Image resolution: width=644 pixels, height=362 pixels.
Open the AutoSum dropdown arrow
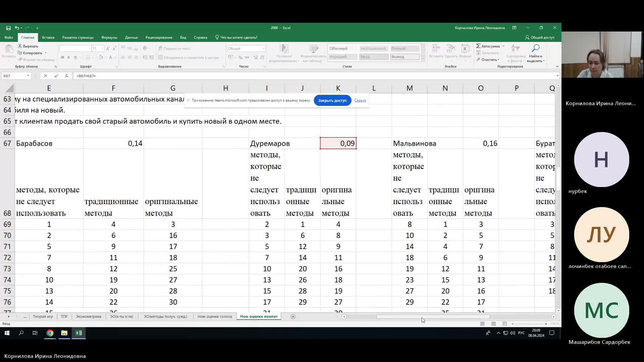(503, 46)
